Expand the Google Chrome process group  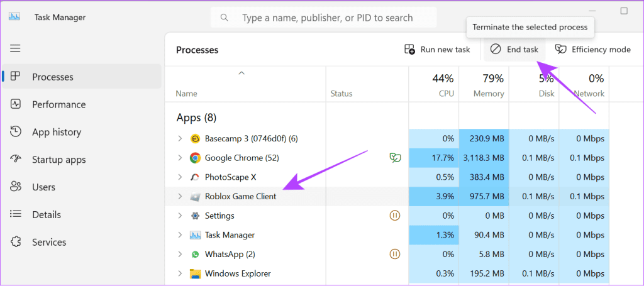coord(179,158)
